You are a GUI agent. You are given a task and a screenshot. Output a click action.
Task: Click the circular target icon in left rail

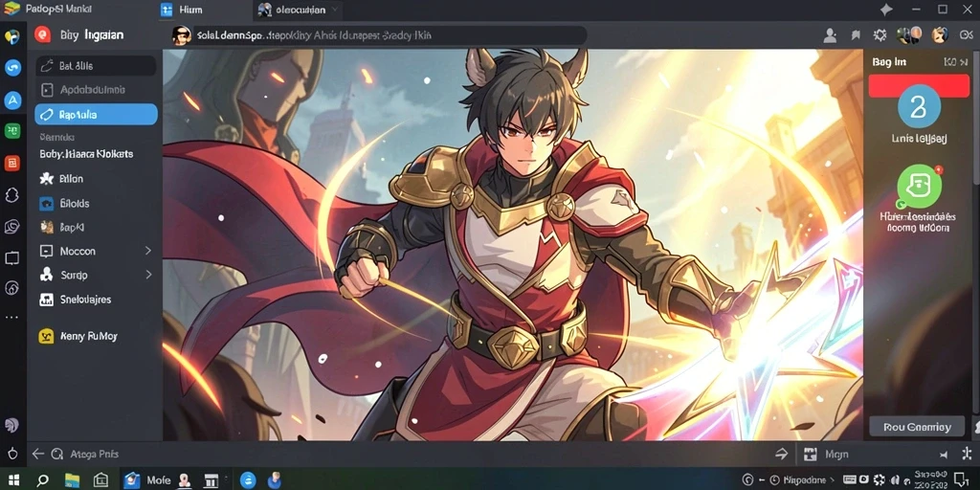(11, 288)
